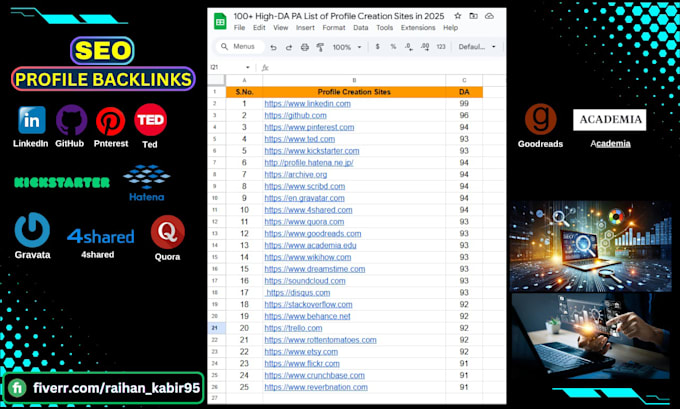Select the 'S.No.' header cell
680x409 pixels.
(244, 92)
